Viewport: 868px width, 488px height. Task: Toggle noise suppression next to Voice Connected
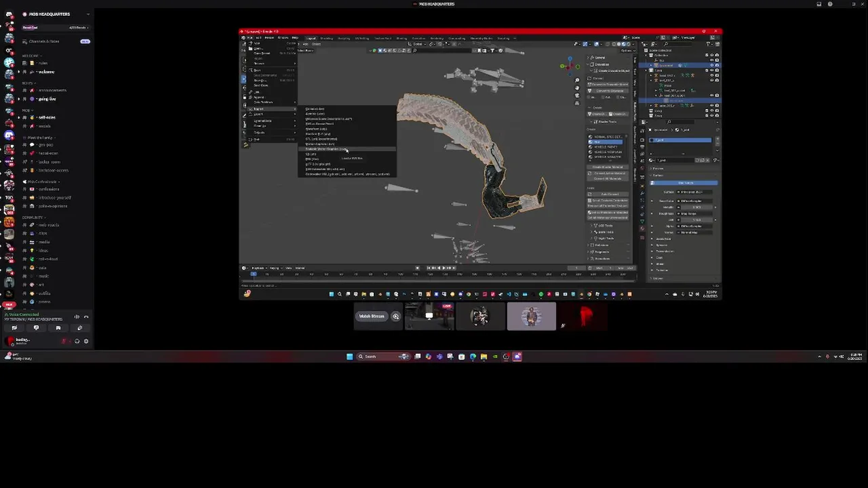point(77,317)
